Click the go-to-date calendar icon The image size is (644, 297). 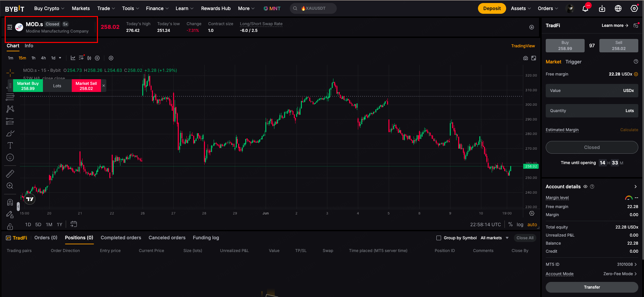point(74,224)
